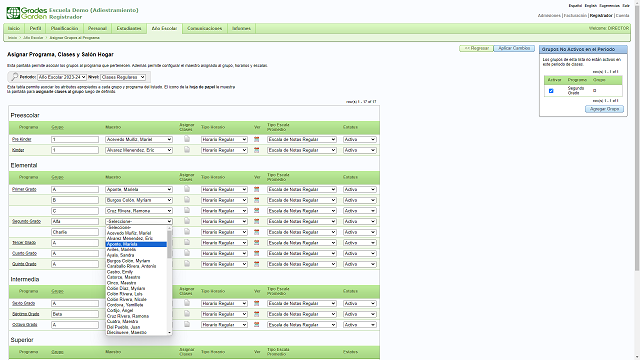View schedule calendar icon for Pre-Kinder row

pos(256,140)
